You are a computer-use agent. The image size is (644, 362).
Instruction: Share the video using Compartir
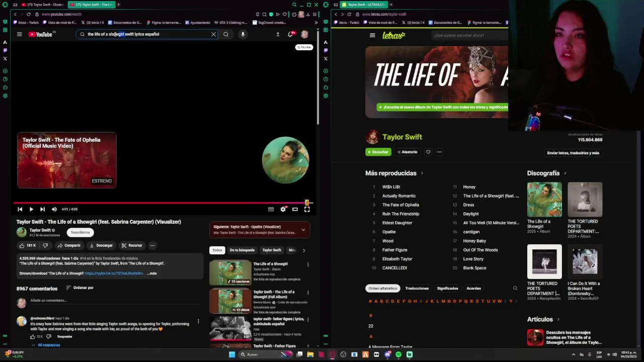[x=69, y=245]
